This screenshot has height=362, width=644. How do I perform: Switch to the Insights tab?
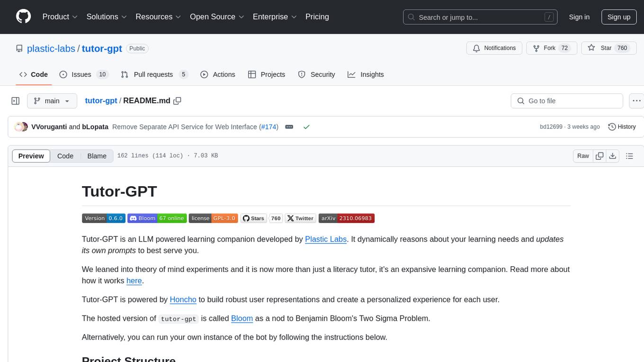(366, 74)
